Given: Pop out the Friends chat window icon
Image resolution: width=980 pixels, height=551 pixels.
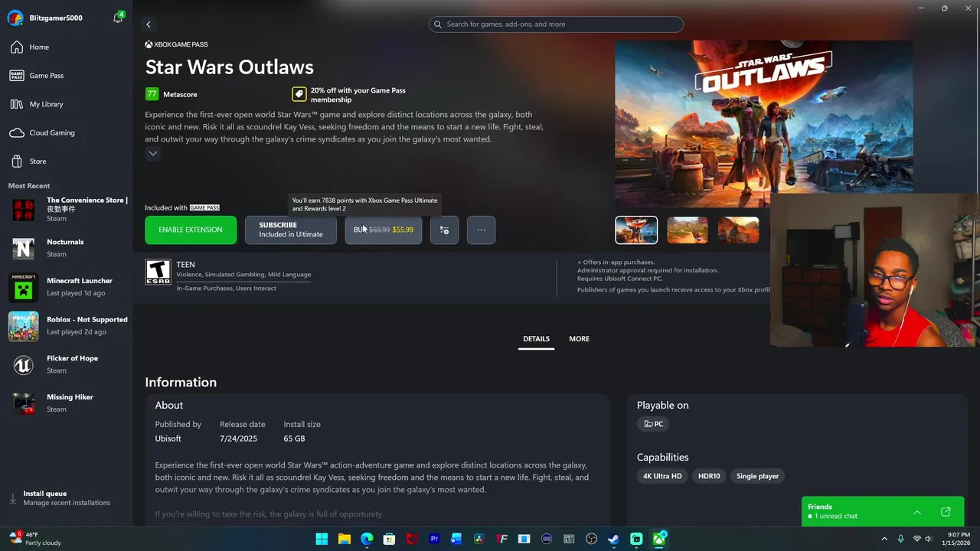Looking at the screenshot, I should [x=946, y=512].
